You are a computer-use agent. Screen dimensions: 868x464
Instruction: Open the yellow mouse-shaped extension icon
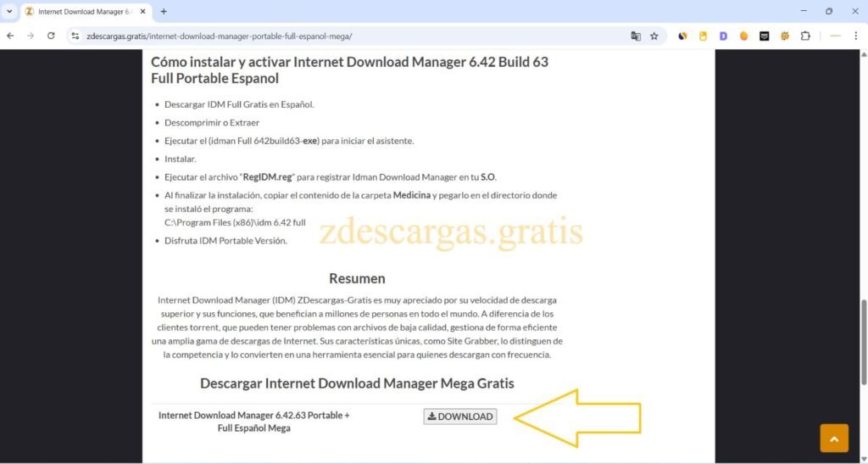(703, 36)
